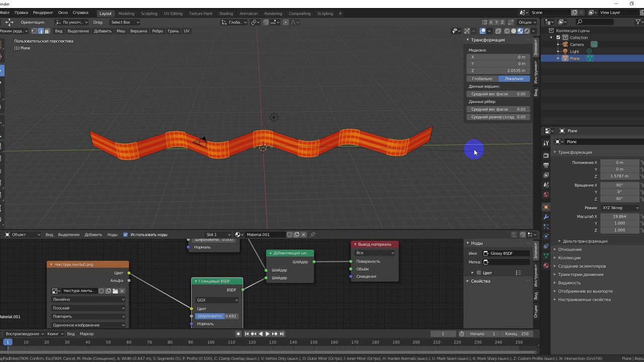
Task: Switch to material preview shading
Action: click(520, 31)
